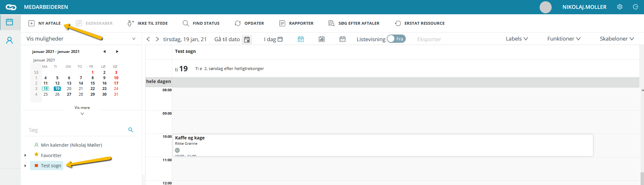Image resolution: width=644 pixels, height=185 pixels.
Task: Switch to week view calendar icon
Action: click(322, 39)
